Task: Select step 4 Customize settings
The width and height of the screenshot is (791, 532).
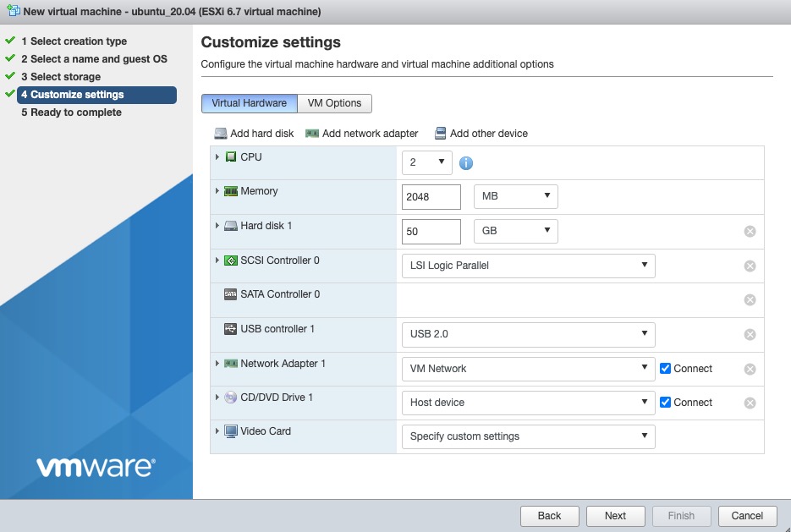Action: click(x=96, y=95)
